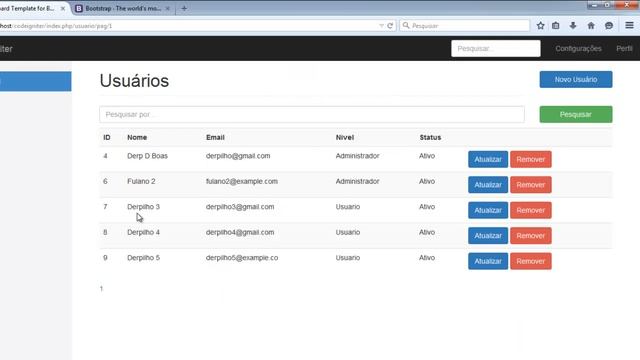Image resolution: width=640 pixels, height=360 pixels.
Task: Click the name Derp D Boas
Action: coord(147,156)
